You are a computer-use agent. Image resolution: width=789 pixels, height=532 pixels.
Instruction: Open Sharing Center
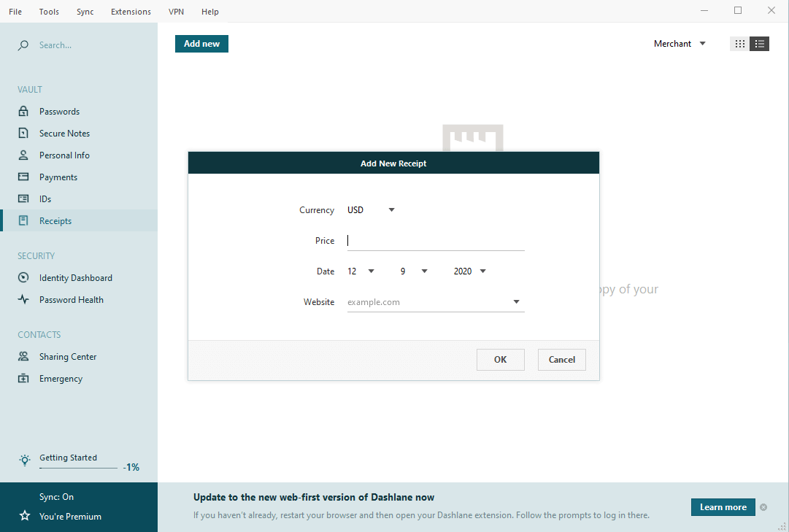pyautogui.click(x=68, y=356)
